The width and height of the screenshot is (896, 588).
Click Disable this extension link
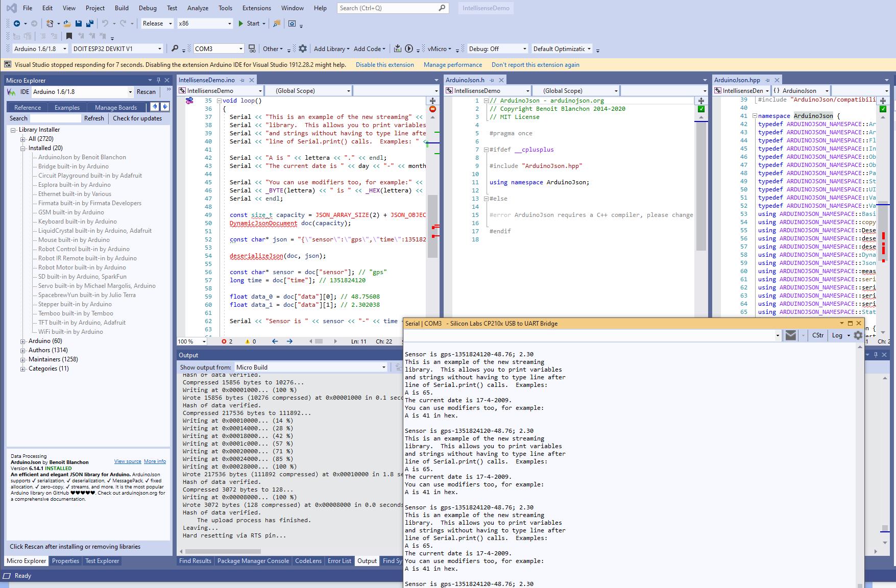click(x=385, y=65)
